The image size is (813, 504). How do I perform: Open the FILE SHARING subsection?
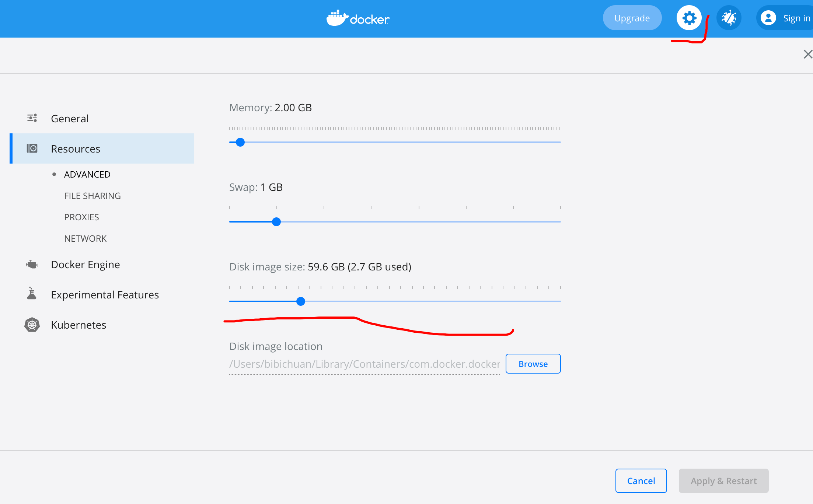point(92,196)
